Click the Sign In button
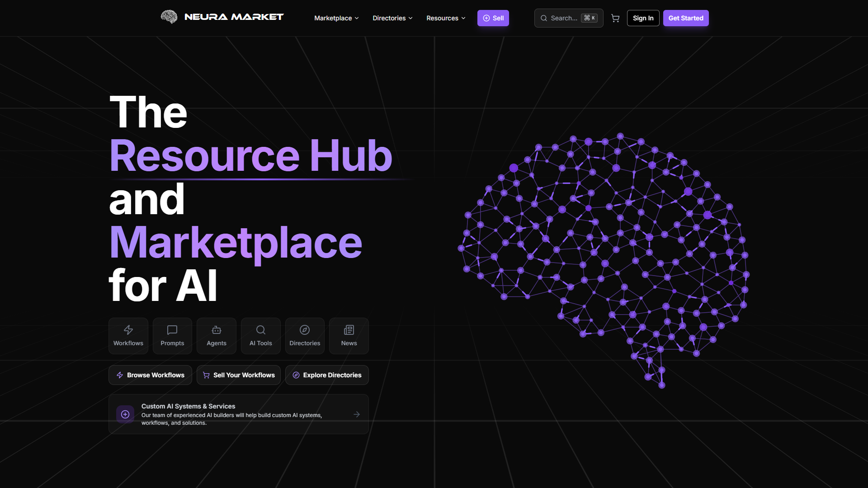This screenshot has height=488, width=868. click(x=643, y=18)
